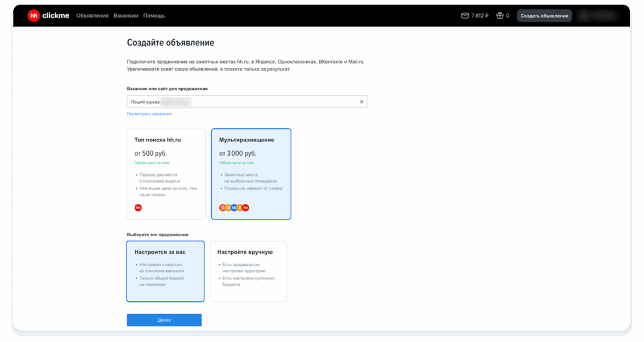Click the Далее button
The height and width of the screenshot is (342, 644).
[x=164, y=320]
